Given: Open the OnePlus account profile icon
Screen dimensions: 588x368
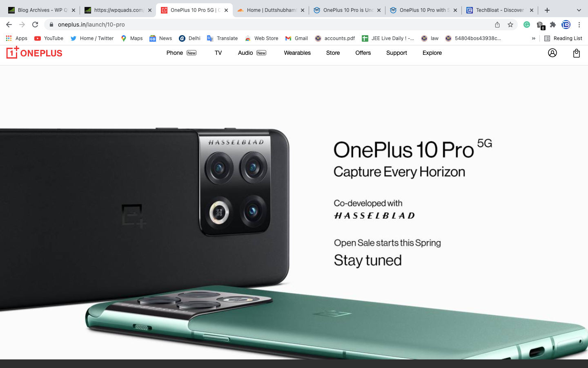Looking at the screenshot, I should tap(552, 53).
